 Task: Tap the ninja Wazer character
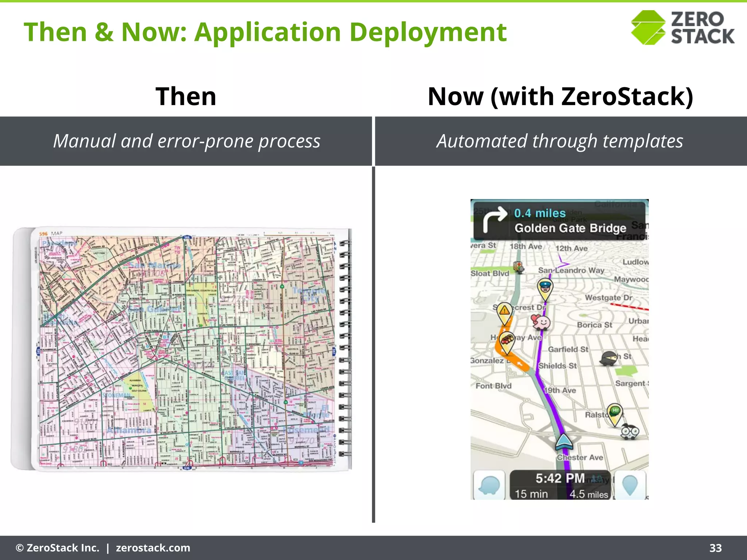click(x=608, y=359)
